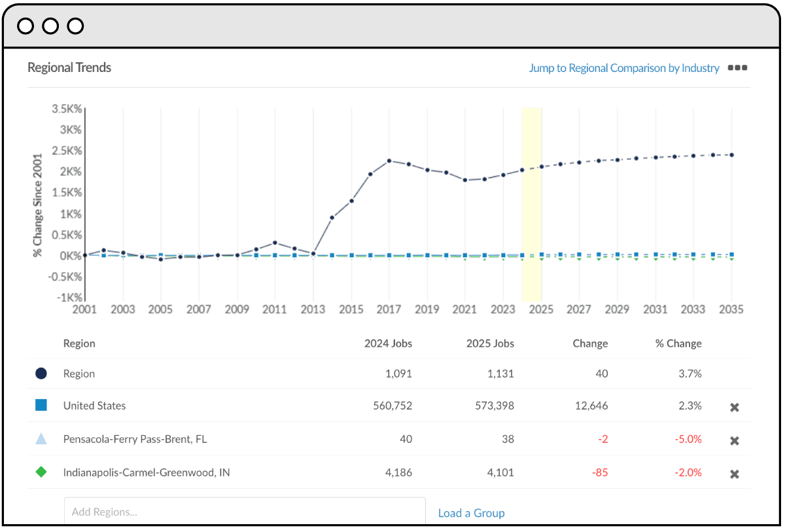Click the United States blue square legend icon
This screenshot has width=785, height=532.
pyautogui.click(x=40, y=405)
